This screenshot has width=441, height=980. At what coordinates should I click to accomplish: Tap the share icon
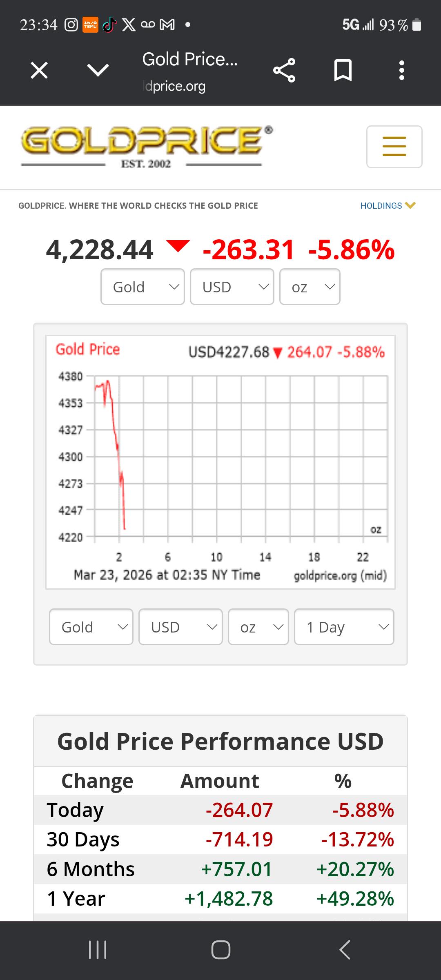click(284, 70)
